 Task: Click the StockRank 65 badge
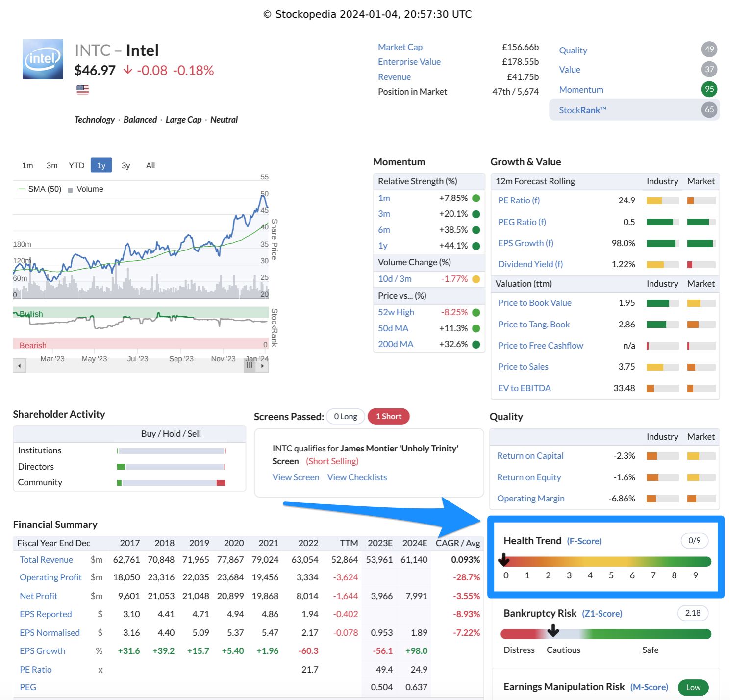tap(709, 110)
